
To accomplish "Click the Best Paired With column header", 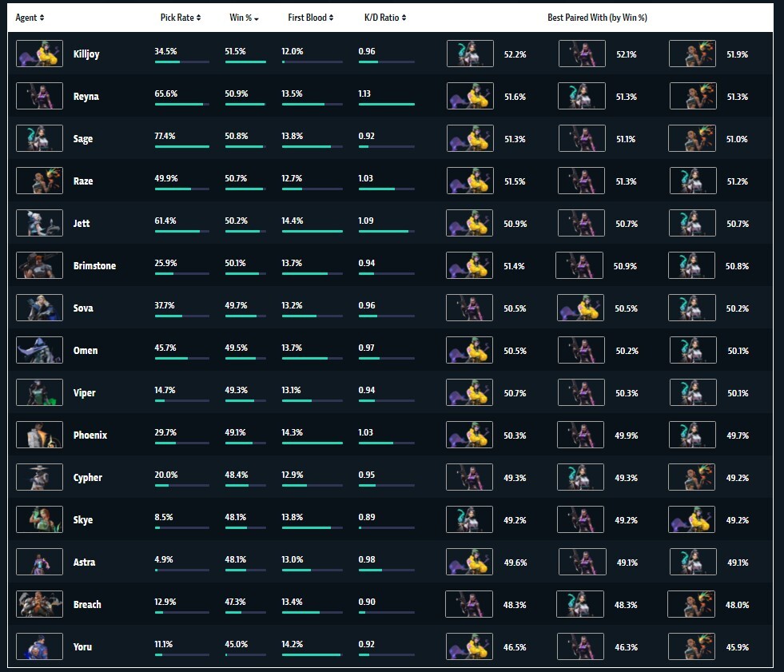I will [597, 18].
